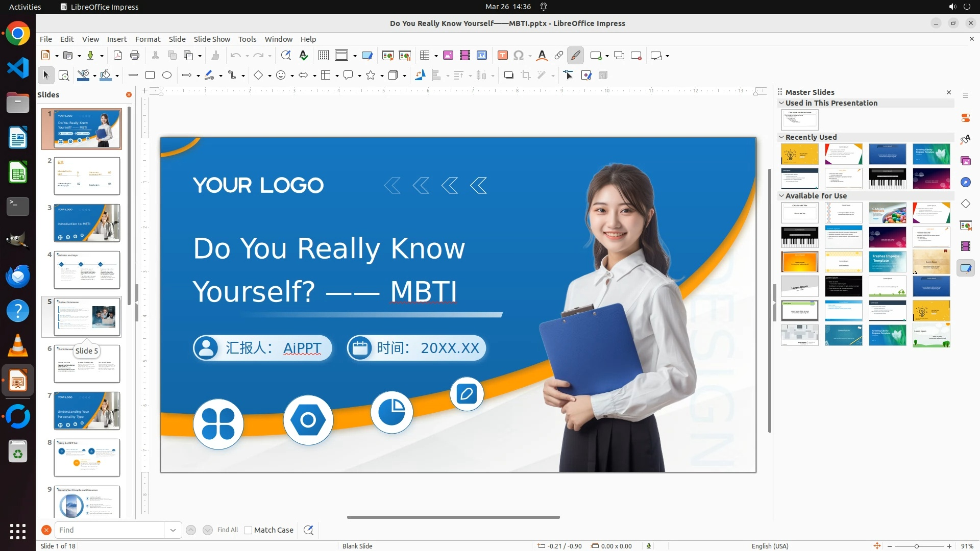Collapse the Available for Use section

(781, 196)
